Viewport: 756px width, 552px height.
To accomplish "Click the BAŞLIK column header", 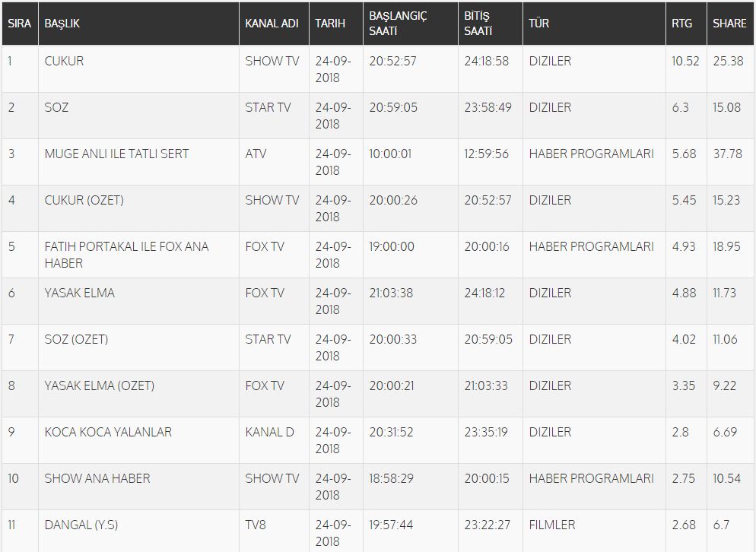I will coord(62,23).
